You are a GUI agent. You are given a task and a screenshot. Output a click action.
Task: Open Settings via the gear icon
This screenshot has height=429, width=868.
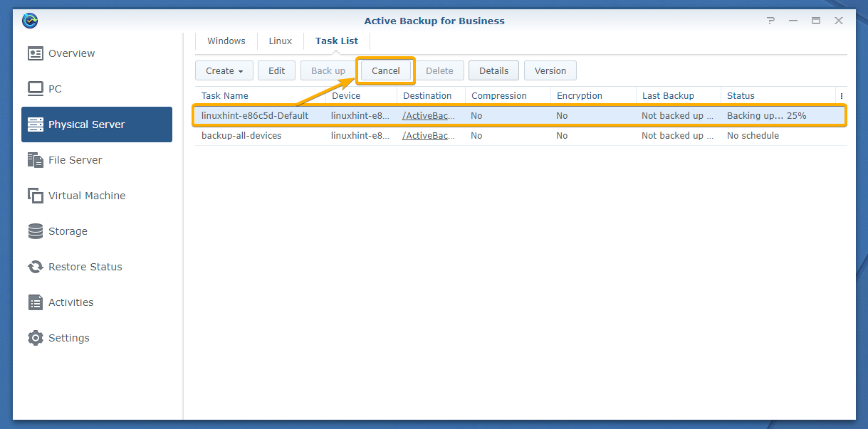point(36,338)
